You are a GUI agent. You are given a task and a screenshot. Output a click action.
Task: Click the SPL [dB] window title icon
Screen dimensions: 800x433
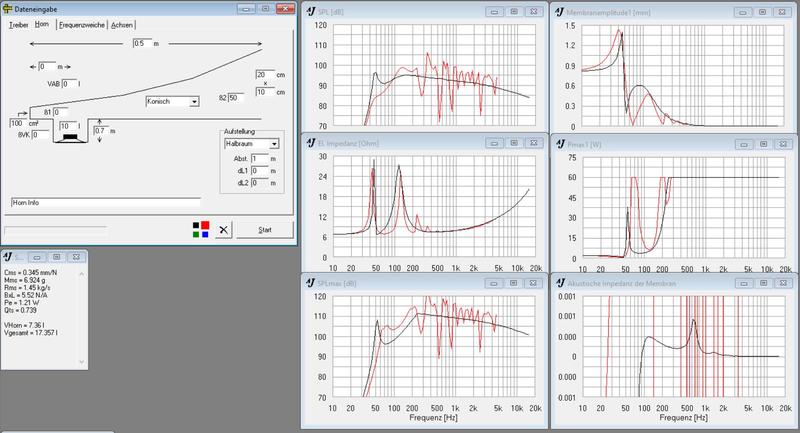point(311,12)
